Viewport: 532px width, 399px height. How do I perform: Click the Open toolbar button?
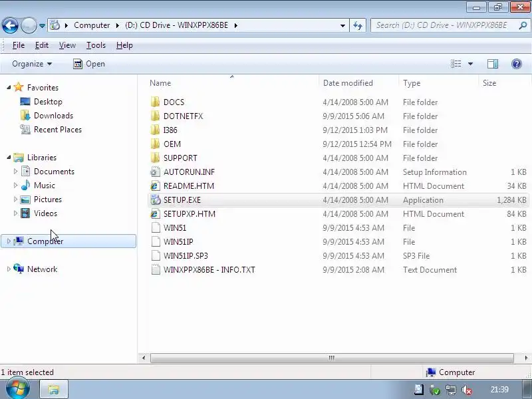89,64
